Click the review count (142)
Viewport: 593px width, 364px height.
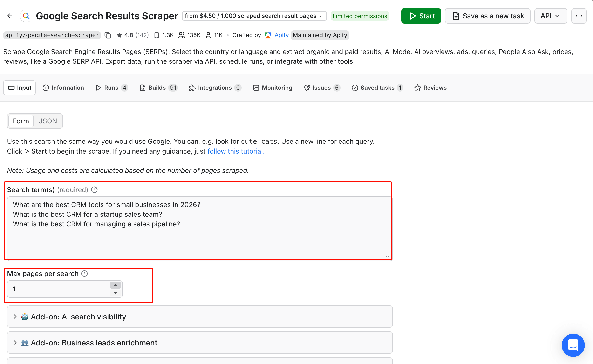pyautogui.click(x=142, y=35)
